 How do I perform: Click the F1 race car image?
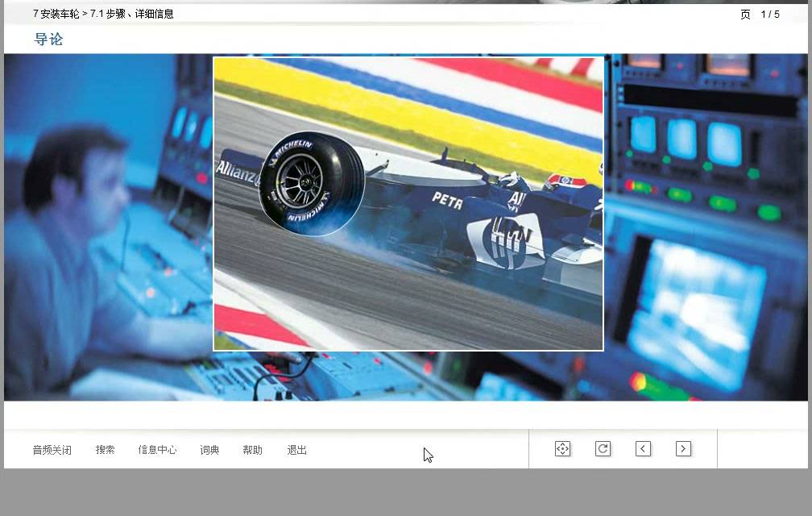point(408,204)
